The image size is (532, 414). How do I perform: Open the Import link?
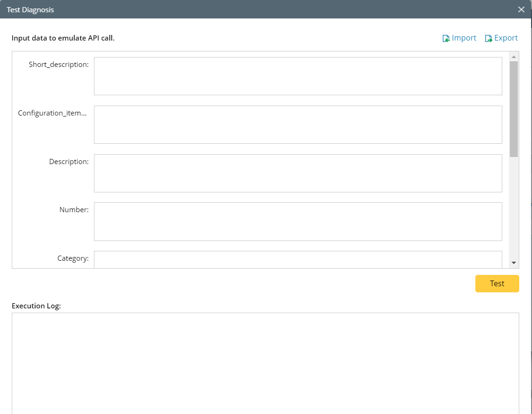tap(464, 38)
